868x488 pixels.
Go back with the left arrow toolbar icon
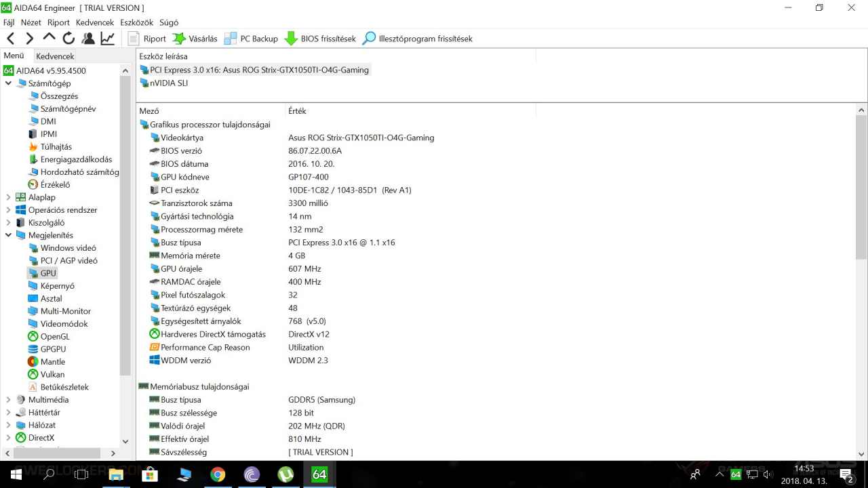pyautogui.click(x=10, y=39)
